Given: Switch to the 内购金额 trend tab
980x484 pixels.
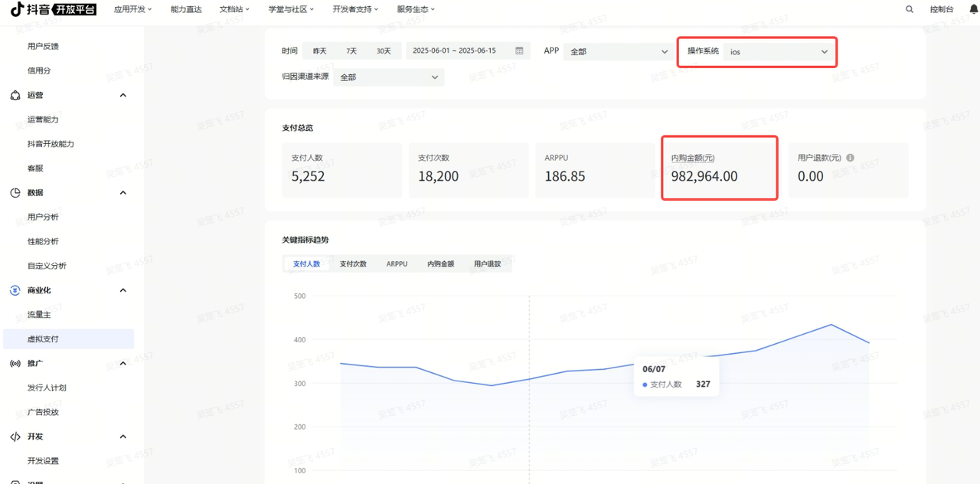Looking at the screenshot, I should tap(440, 263).
